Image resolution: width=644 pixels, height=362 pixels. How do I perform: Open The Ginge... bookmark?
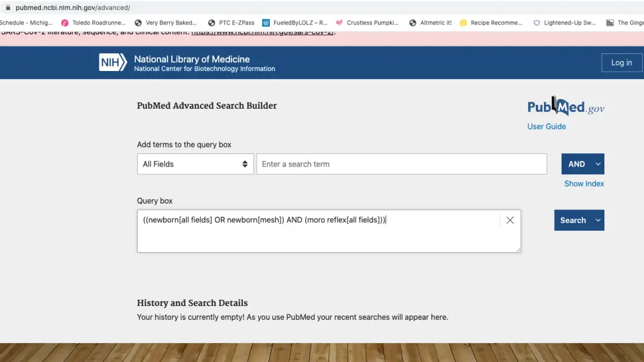[x=625, y=23]
